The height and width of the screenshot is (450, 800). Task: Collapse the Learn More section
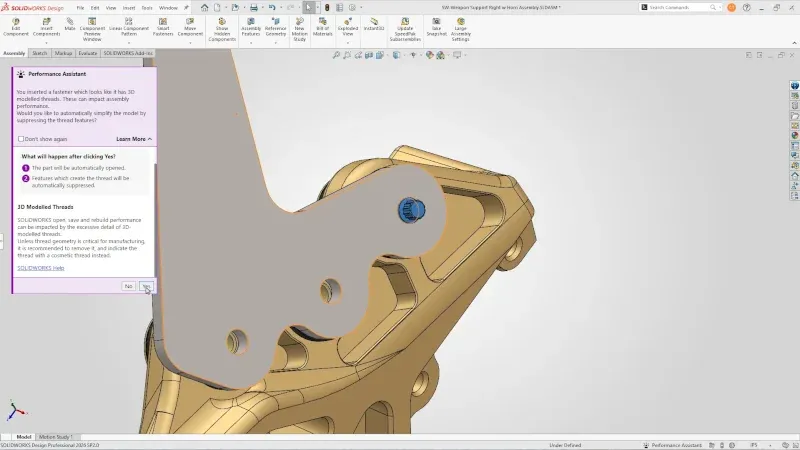134,139
